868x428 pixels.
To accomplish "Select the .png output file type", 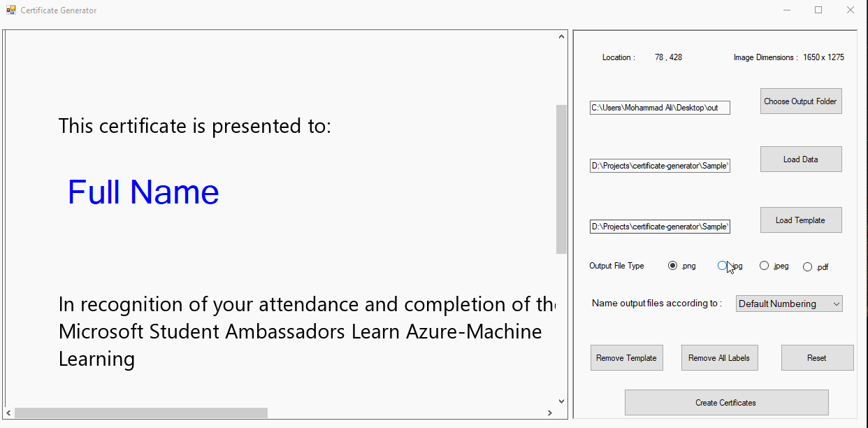I will pyautogui.click(x=672, y=266).
